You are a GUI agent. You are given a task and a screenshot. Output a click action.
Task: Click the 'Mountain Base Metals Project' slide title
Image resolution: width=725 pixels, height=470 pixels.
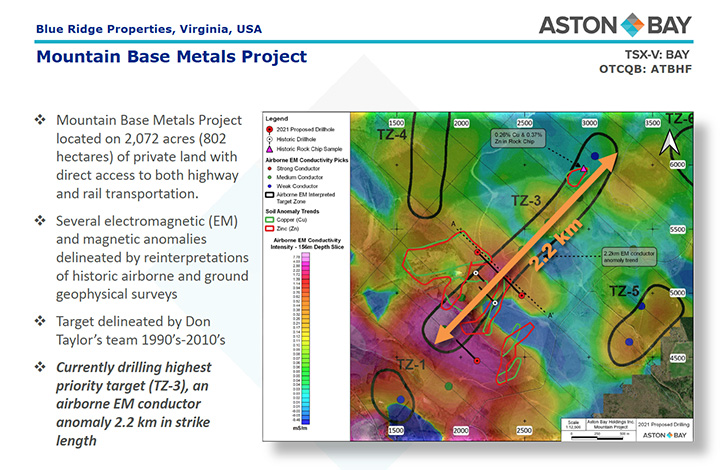click(x=172, y=57)
